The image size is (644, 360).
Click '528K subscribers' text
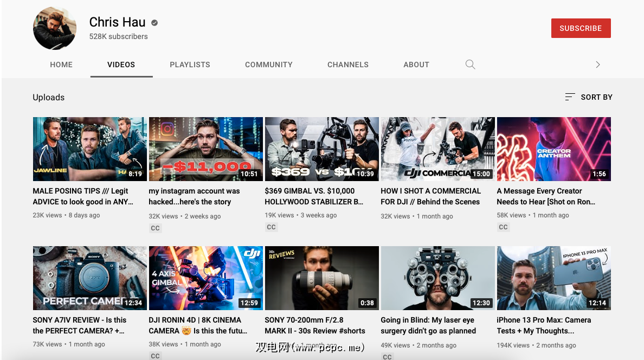[x=118, y=36]
